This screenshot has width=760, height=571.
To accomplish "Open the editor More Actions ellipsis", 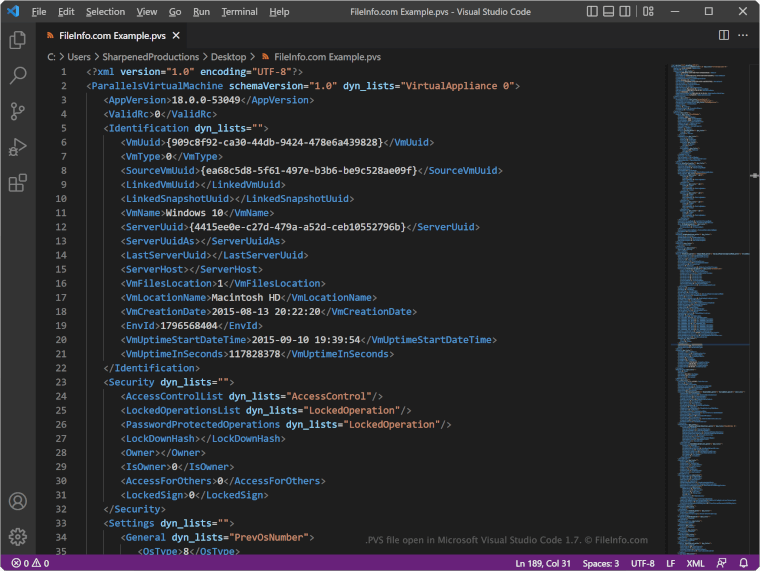I will [x=743, y=35].
